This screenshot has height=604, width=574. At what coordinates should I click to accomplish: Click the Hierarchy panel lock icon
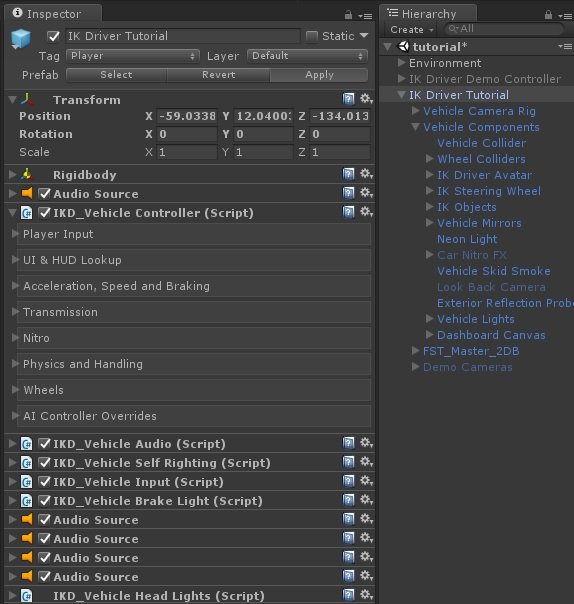[x=548, y=15]
